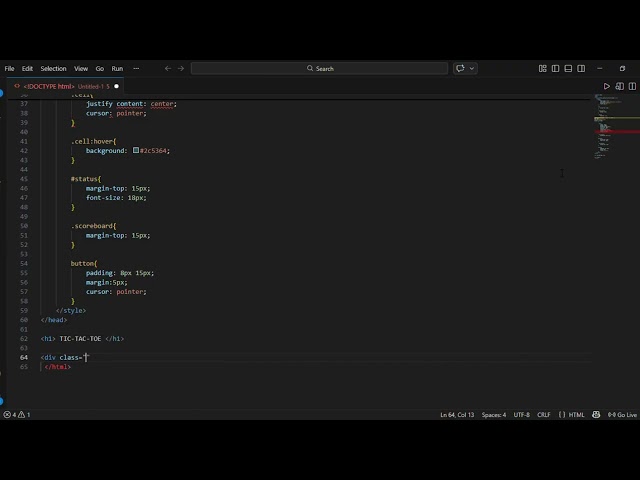The image size is (640, 480).
Task: Change the CRLF line ending setting
Action: [544, 415]
